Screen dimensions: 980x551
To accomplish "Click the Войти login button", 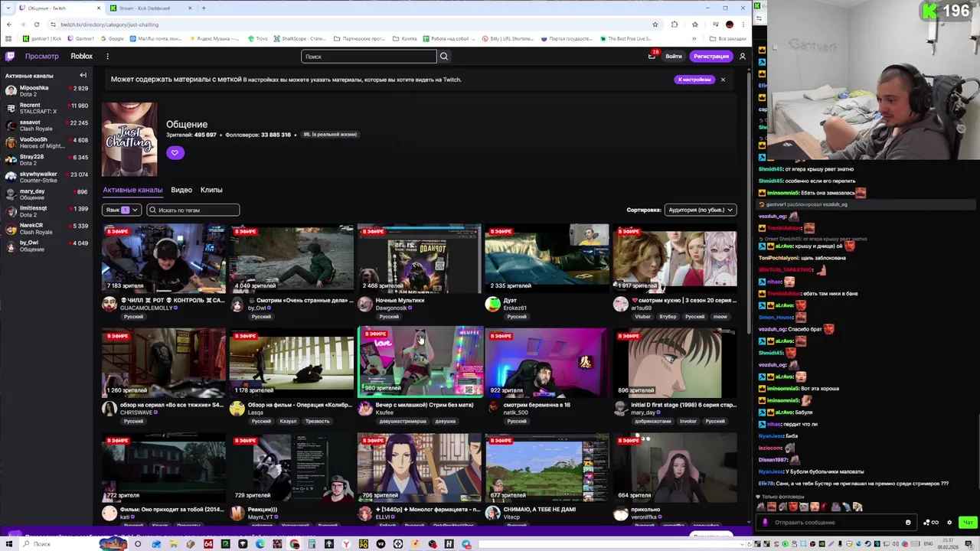I will click(674, 56).
